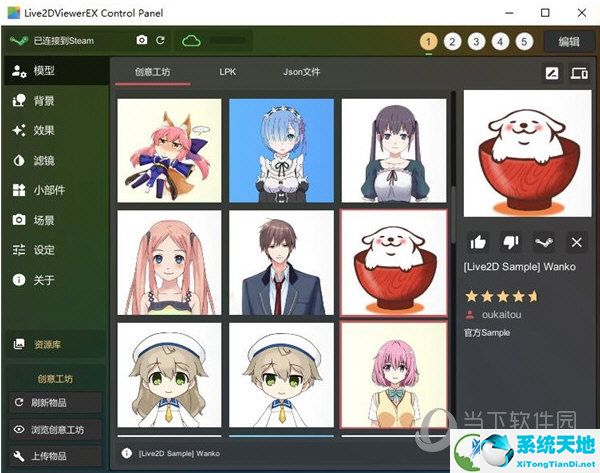Click the 上传物品 button
The height and width of the screenshot is (473, 600).
click(x=56, y=456)
